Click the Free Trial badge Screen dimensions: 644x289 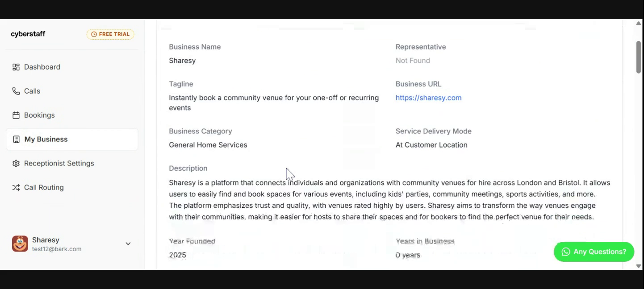pos(110,34)
